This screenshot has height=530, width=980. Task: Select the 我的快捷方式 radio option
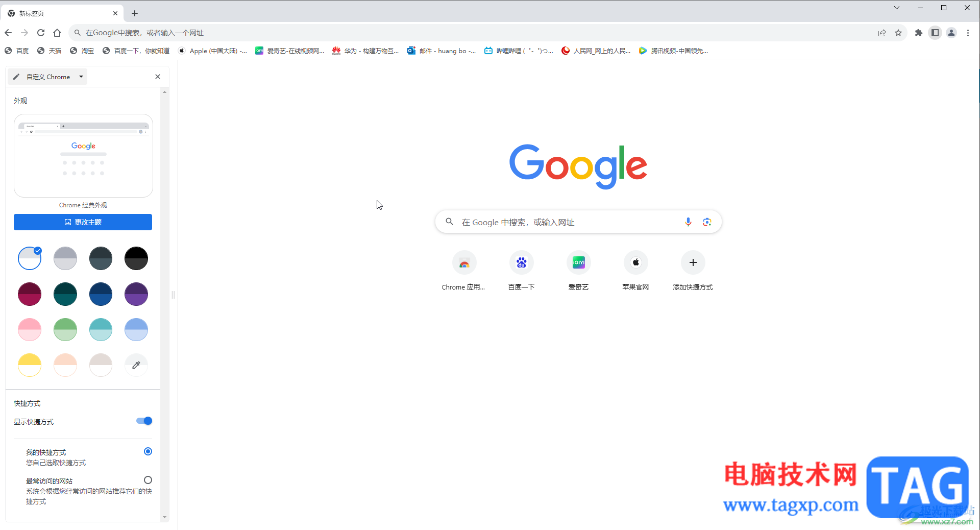coord(148,451)
